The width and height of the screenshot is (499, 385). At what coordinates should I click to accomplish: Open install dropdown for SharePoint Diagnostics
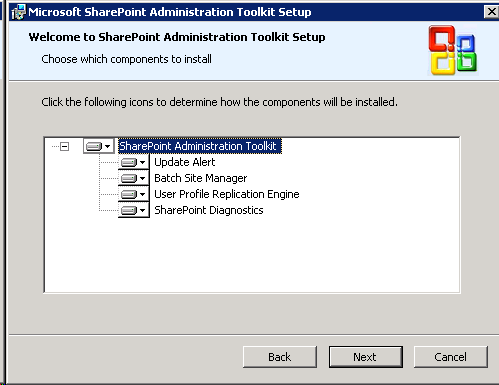click(x=133, y=210)
